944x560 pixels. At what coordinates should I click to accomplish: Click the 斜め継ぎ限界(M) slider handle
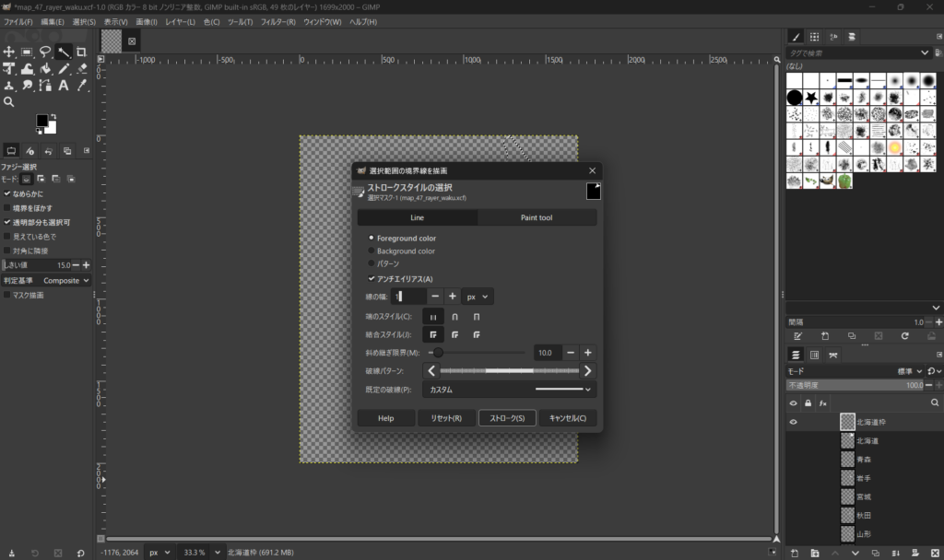tap(438, 353)
